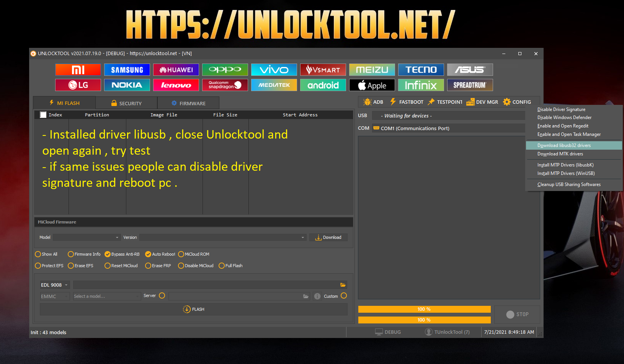
Task: Choose the Samsung brand tile
Action: [127, 70]
